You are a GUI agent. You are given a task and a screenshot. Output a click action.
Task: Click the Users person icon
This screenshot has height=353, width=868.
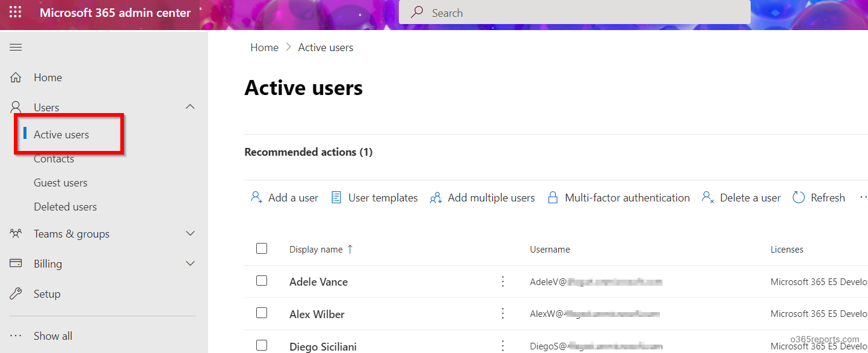(16, 107)
